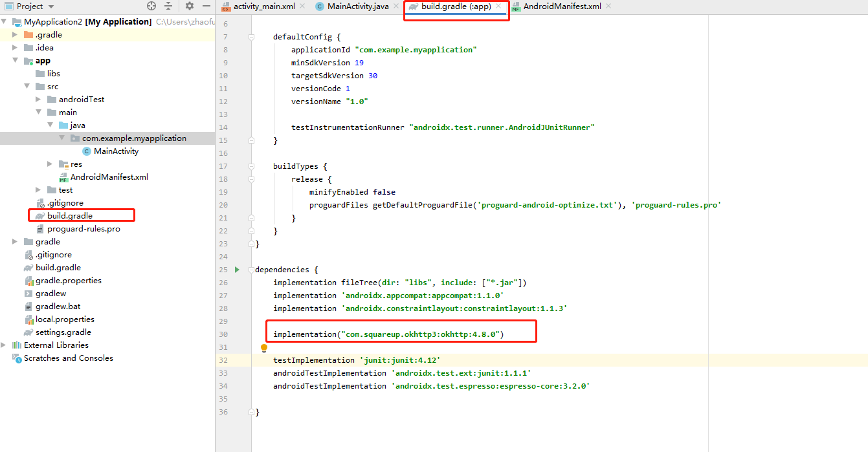Expand the res folder arrow

[x=50, y=164]
